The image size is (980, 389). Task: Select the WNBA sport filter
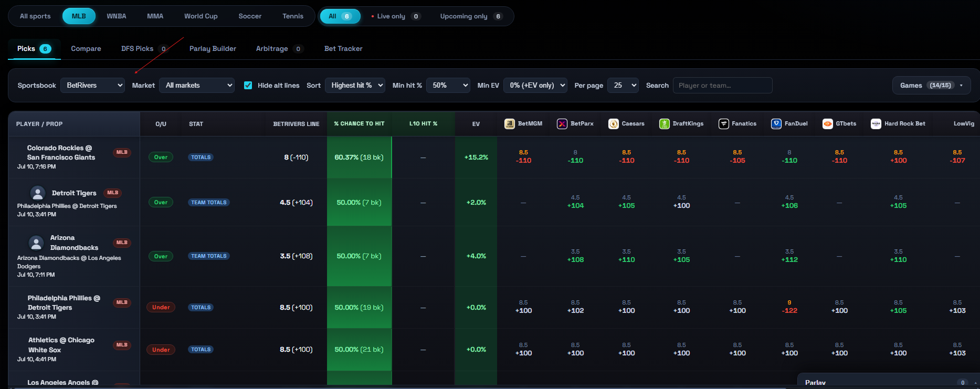click(117, 16)
